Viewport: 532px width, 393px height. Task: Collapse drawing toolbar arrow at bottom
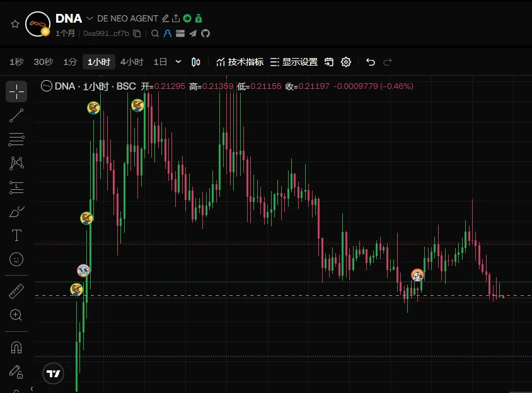click(32, 389)
